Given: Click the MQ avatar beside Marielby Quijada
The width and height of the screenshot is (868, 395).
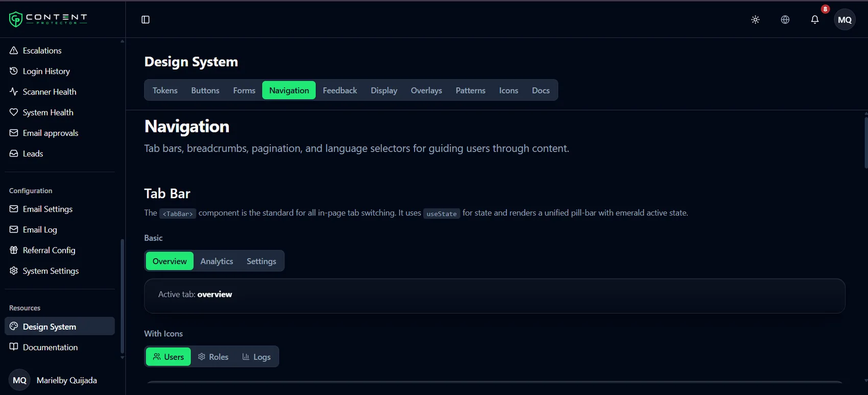Looking at the screenshot, I should click(x=19, y=380).
